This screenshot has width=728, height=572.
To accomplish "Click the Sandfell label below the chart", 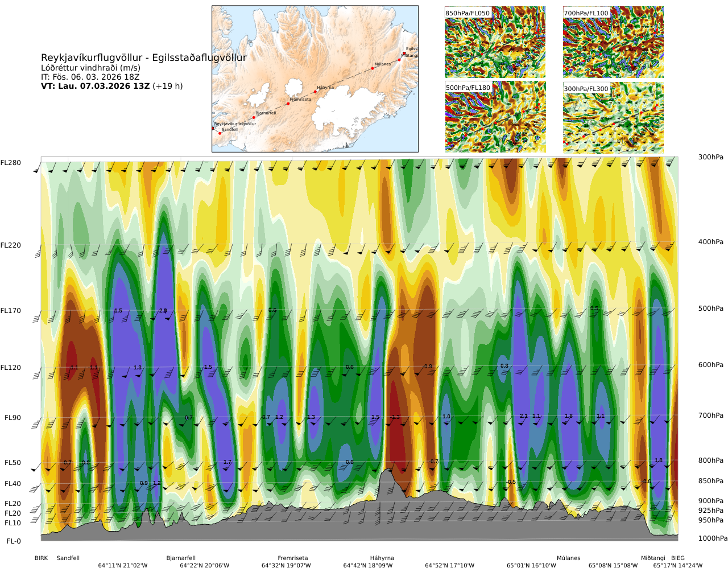I will coord(68,558).
